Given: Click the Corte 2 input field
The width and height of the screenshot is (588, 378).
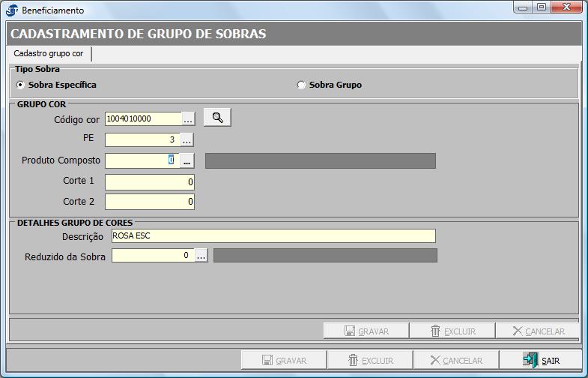Looking at the screenshot, I should (x=149, y=202).
